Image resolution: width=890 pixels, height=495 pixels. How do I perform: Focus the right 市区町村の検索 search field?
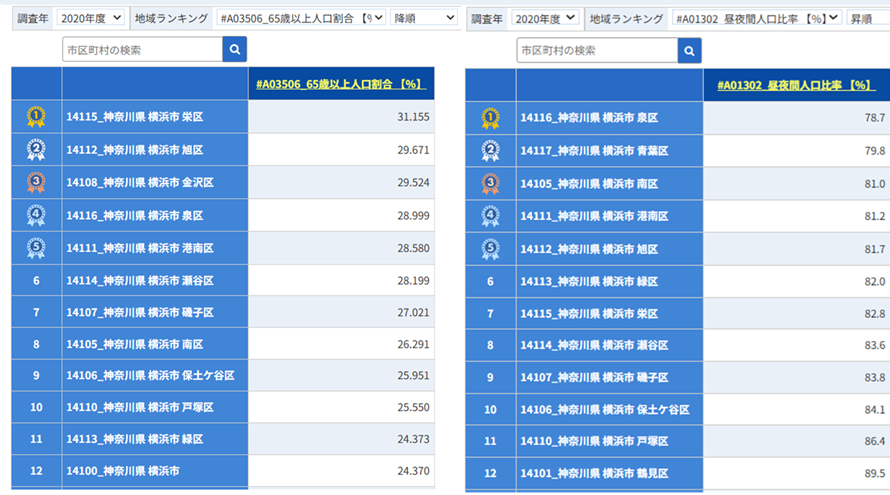pos(596,51)
